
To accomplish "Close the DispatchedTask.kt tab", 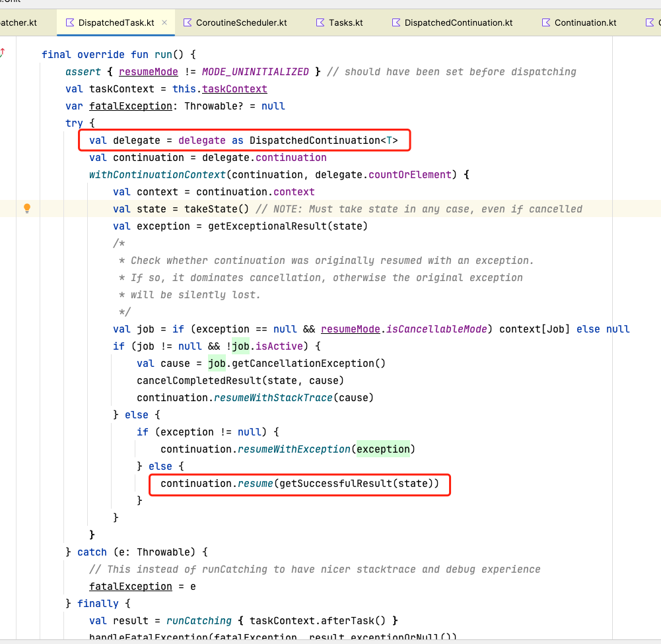I will pos(164,22).
